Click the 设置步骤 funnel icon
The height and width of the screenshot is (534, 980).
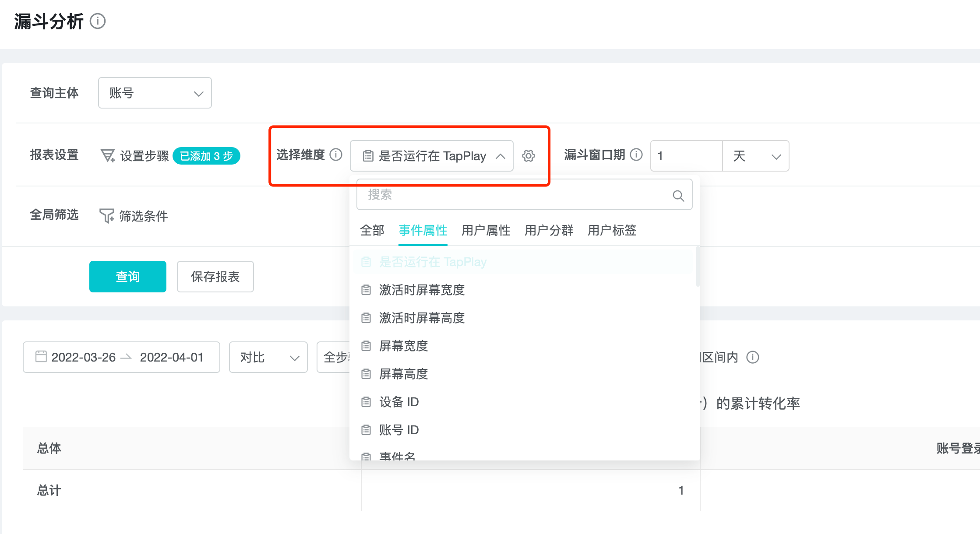(108, 156)
